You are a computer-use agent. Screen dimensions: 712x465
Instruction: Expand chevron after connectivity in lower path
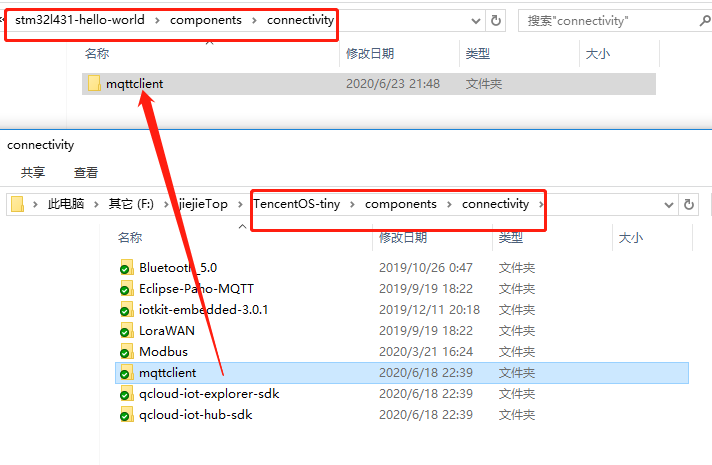point(541,204)
